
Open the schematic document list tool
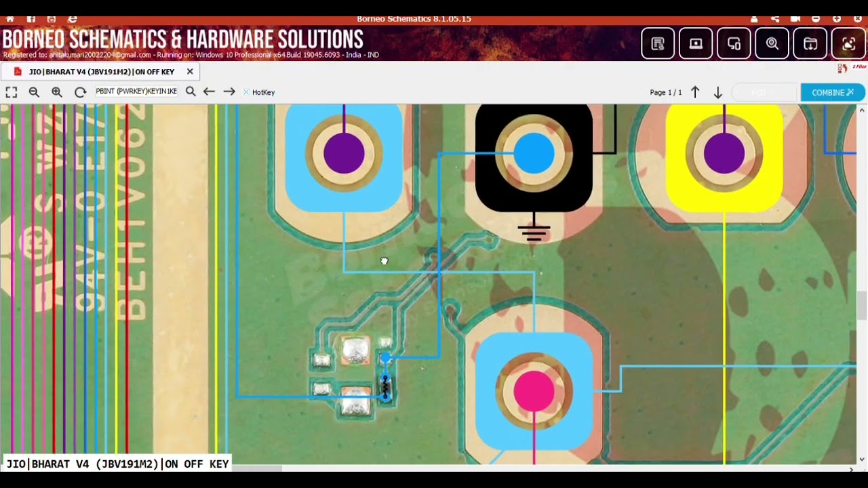[658, 44]
